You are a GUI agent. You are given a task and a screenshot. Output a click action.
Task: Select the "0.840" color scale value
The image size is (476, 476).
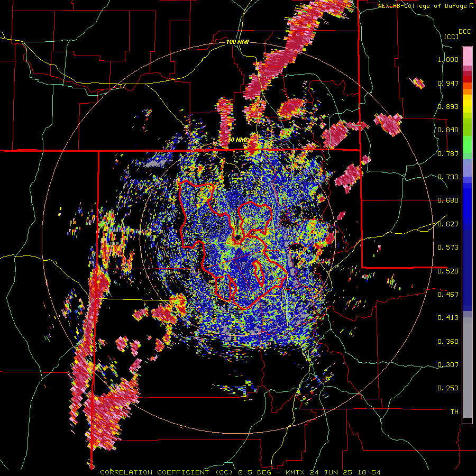coord(448,130)
